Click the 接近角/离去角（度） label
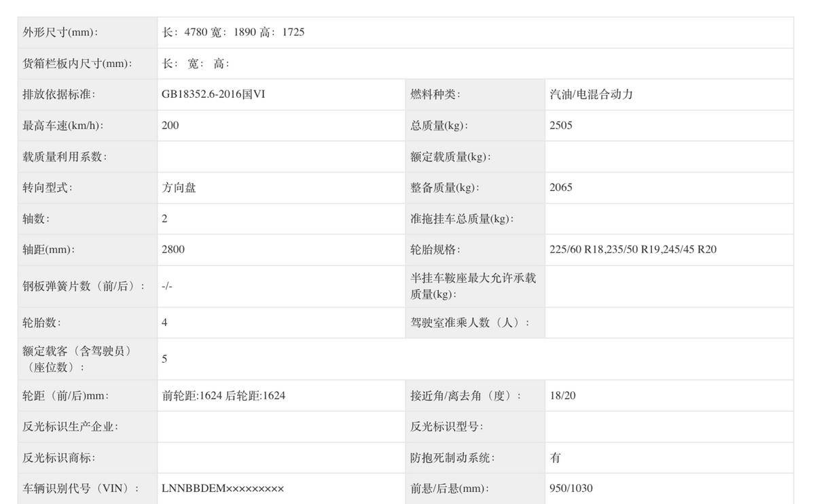The width and height of the screenshot is (815, 504). point(467,395)
